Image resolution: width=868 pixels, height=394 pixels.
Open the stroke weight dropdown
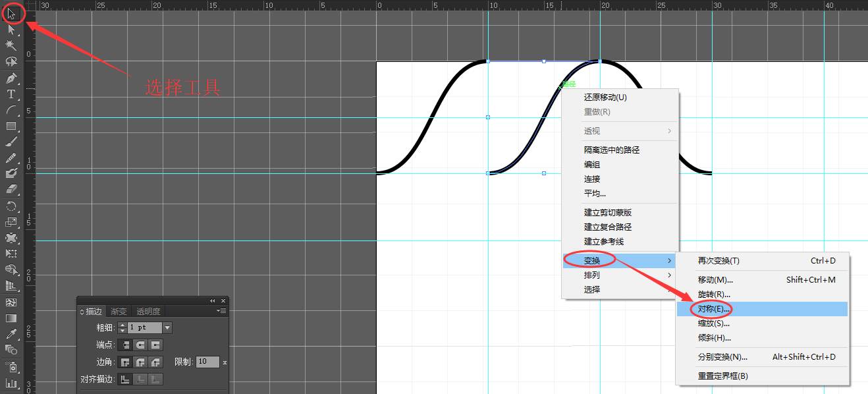click(167, 327)
